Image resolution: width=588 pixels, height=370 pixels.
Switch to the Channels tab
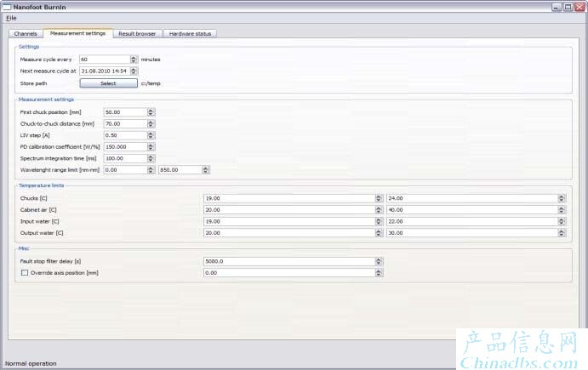(x=26, y=34)
